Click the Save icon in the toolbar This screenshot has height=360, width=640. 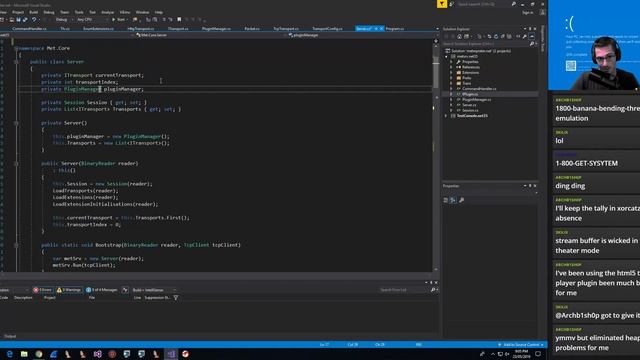pos(18,20)
